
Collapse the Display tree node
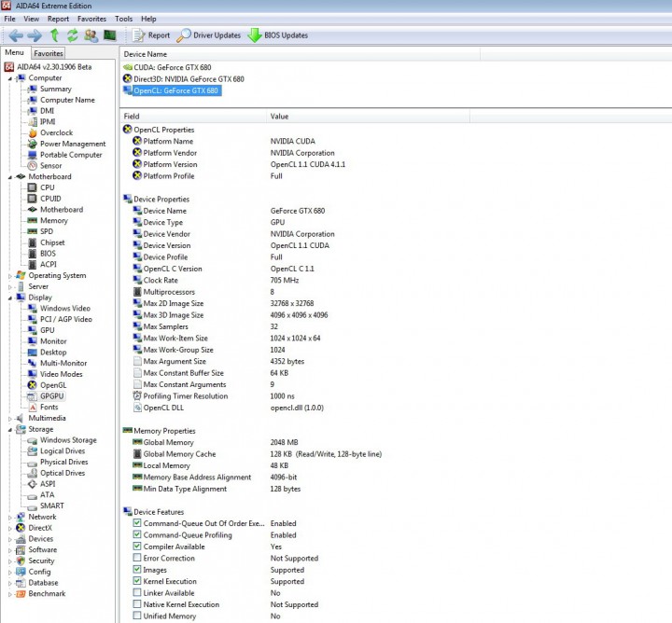(10, 298)
